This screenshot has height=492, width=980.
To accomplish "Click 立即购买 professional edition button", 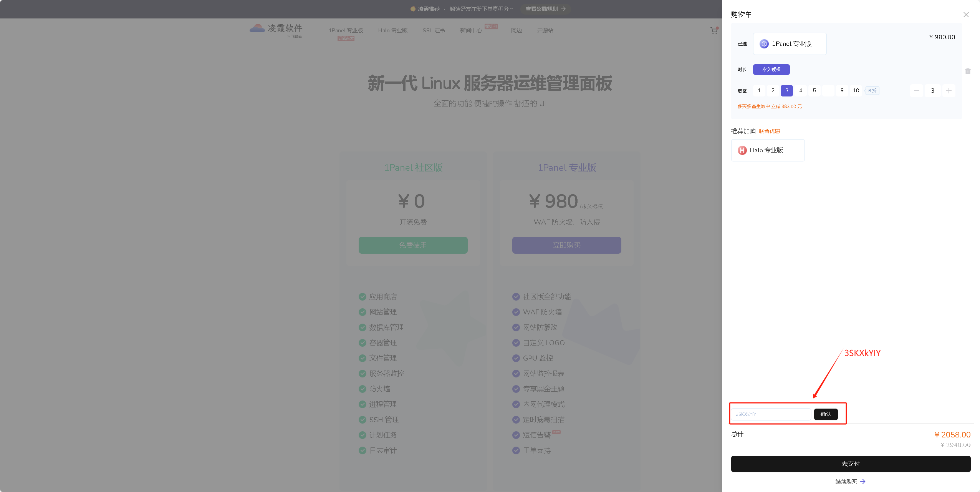I will coord(566,245).
